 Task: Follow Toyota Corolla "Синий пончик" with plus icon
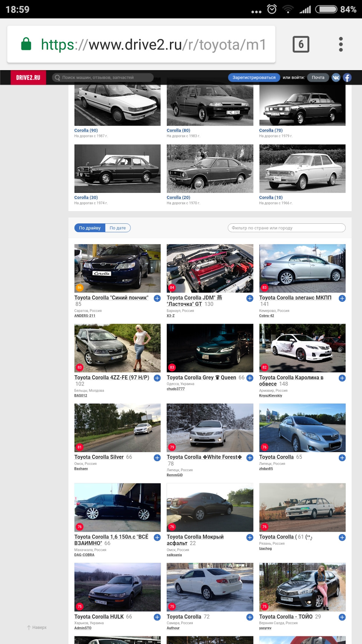tap(157, 298)
